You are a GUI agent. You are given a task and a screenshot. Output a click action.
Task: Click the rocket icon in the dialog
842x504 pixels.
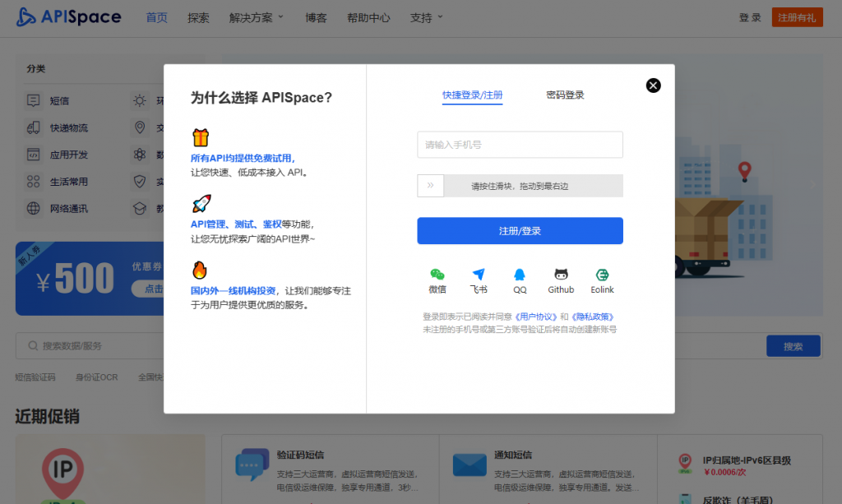201,203
